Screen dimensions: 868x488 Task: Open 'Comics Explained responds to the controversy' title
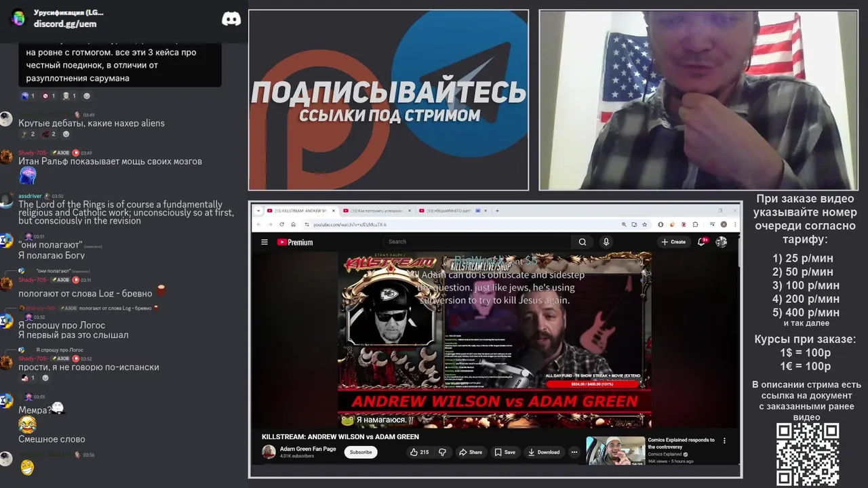(x=681, y=443)
